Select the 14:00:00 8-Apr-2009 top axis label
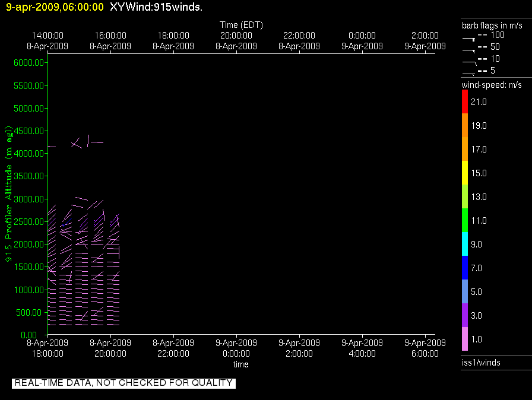The image size is (532, 400). click(x=47, y=41)
